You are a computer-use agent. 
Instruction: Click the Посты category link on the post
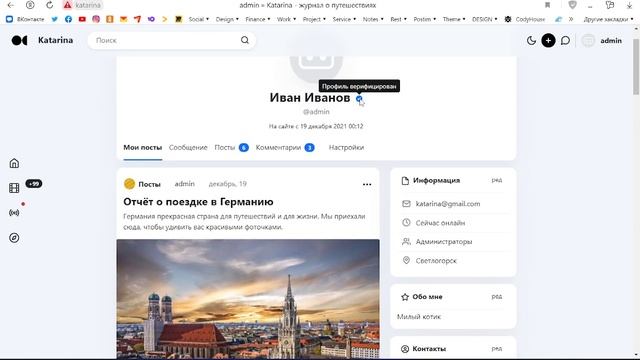point(149,184)
